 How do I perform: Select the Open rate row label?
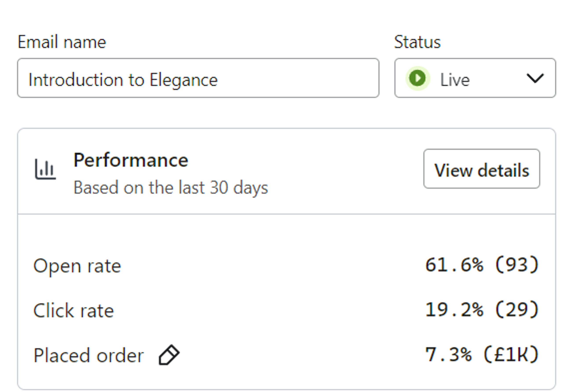point(77,266)
